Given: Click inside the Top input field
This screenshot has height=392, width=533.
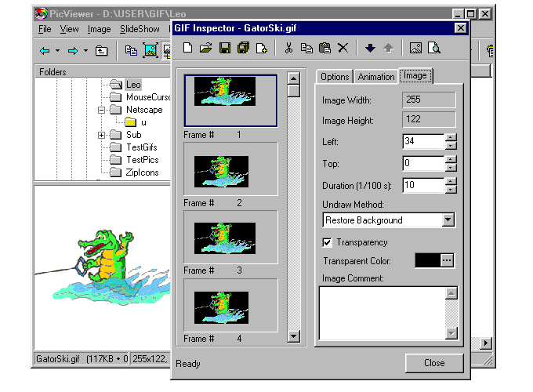Looking at the screenshot, I should tap(423, 164).
